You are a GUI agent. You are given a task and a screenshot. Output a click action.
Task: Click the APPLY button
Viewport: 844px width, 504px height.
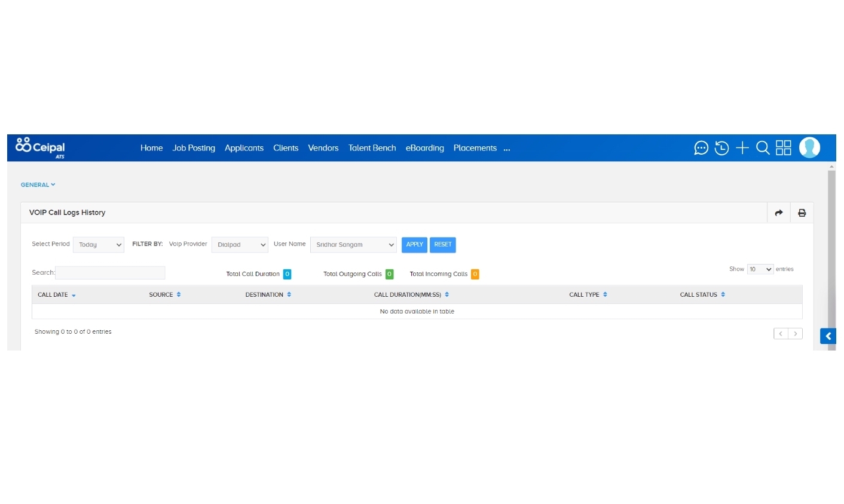pyautogui.click(x=414, y=245)
